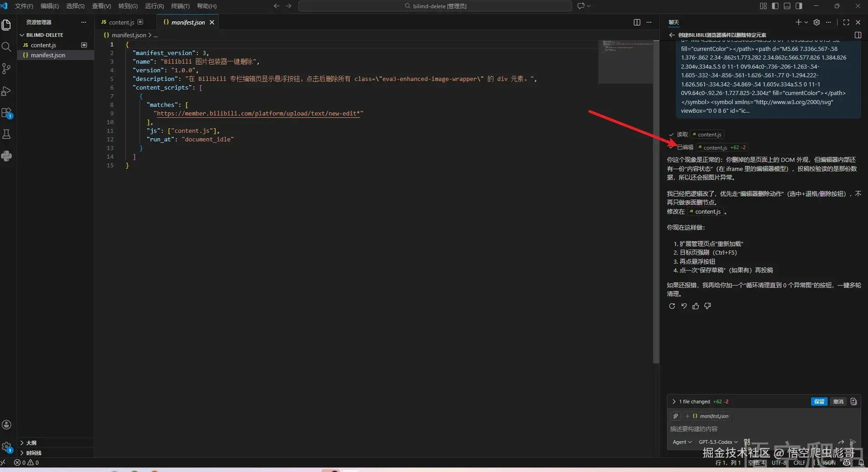Screen dimensions: 868x472
Task: Split the editor to the right
Action: pos(637,22)
